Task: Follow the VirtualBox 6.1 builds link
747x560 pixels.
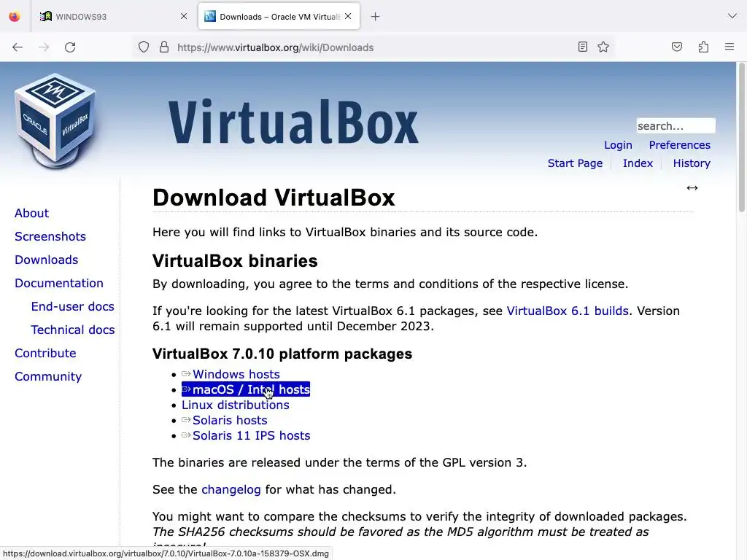Action: [x=568, y=311]
